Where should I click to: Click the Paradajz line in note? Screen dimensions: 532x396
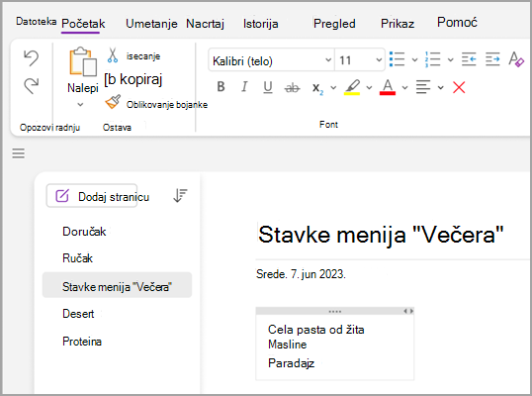click(291, 363)
